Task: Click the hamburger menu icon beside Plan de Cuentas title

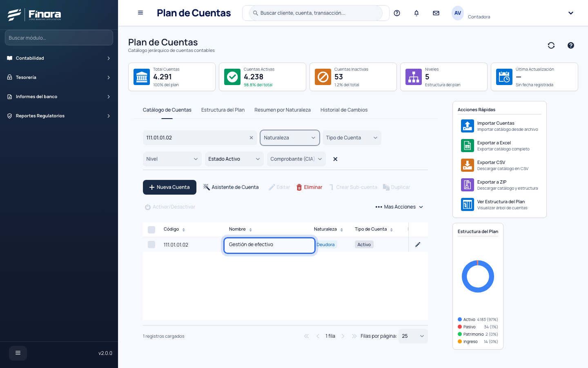Action: 140,13
